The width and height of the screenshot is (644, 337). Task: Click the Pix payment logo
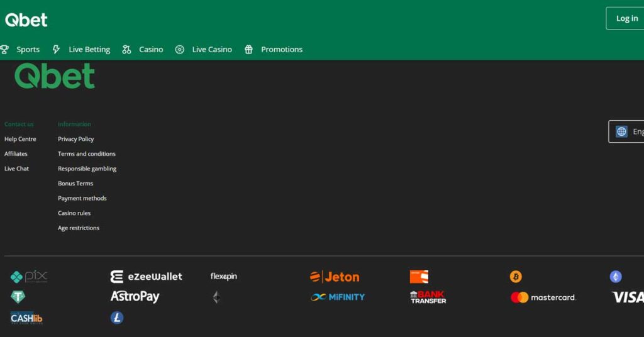coord(29,277)
